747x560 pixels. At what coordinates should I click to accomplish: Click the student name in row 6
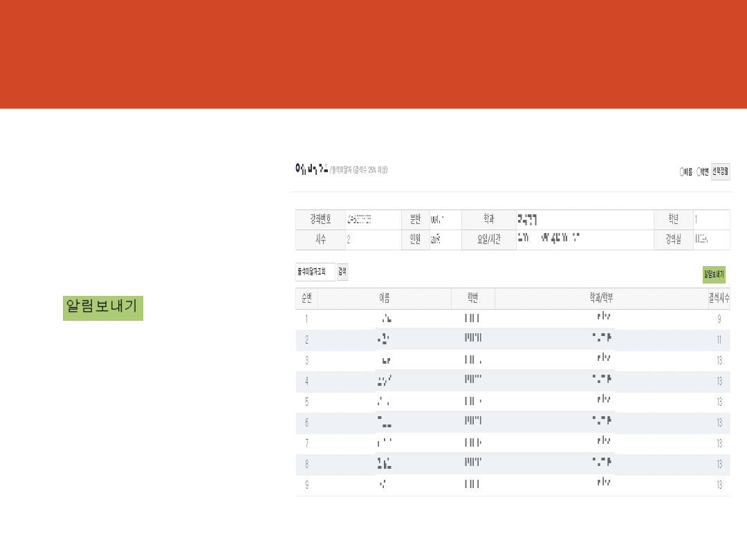[x=385, y=422]
